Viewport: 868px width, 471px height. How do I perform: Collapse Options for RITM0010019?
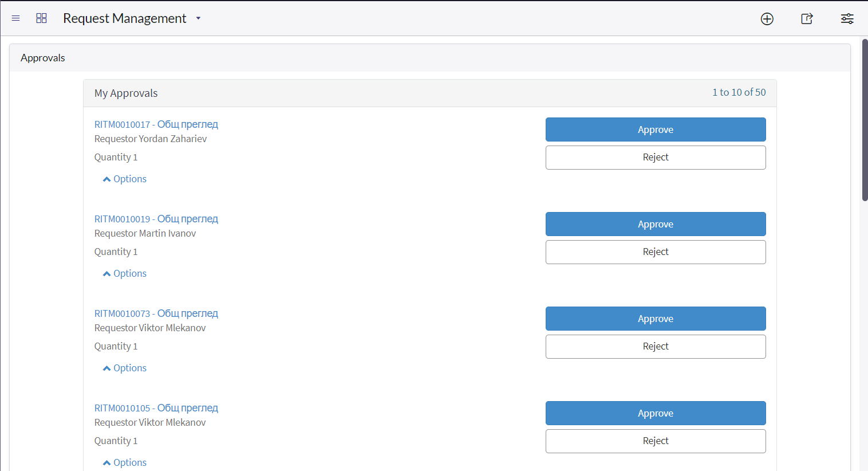[x=124, y=273]
